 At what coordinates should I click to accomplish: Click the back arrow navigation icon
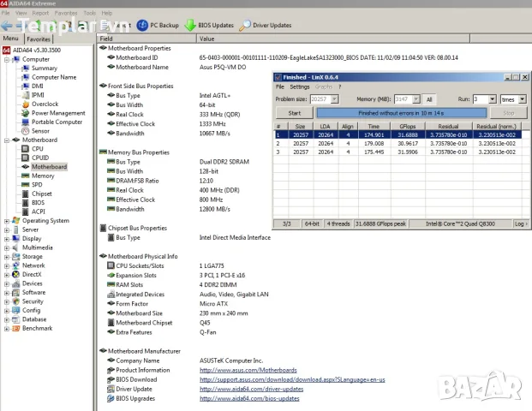[7, 26]
